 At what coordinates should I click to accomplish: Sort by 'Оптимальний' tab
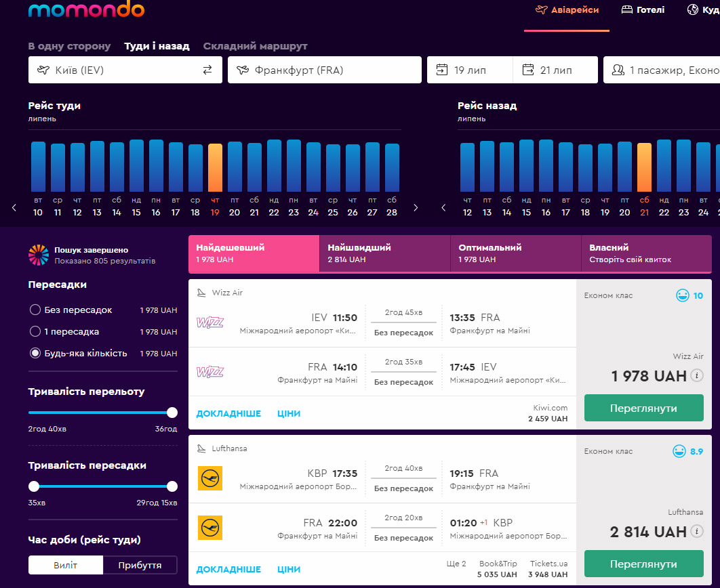pyautogui.click(x=516, y=253)
